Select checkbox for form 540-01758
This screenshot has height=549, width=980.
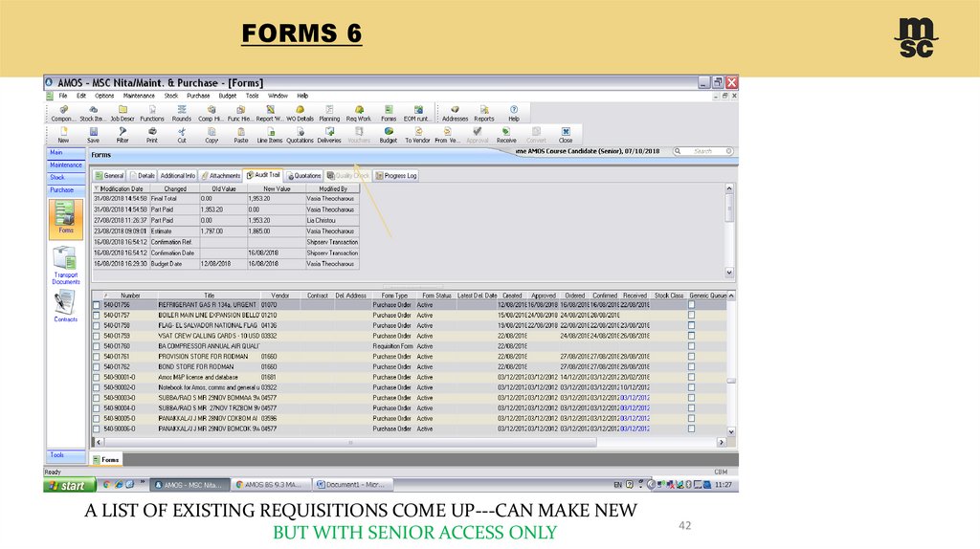pos(97,326)
